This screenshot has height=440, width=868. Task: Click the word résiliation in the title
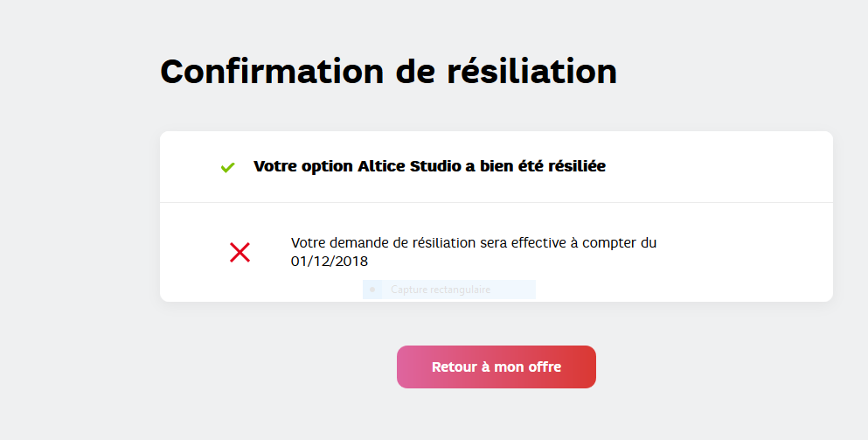click(531, 71)
